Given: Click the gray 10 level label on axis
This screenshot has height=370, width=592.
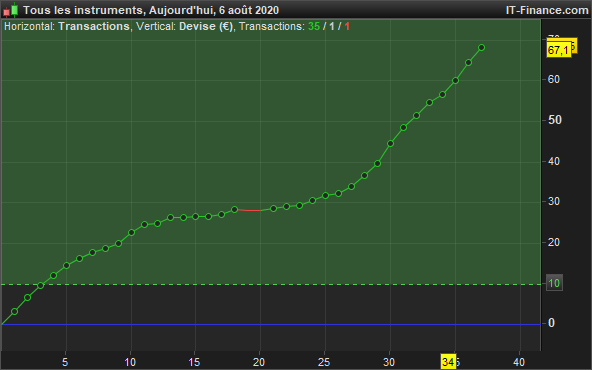Looking at the screenshot, I should pos(554,283).
